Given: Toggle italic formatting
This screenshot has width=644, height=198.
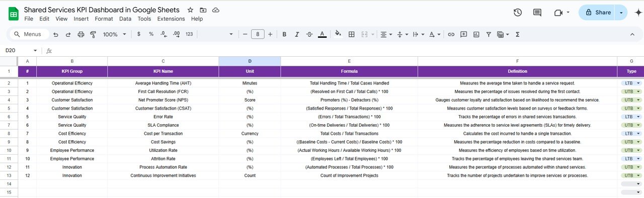Looking at the screenshot, I should (x=297, y=34).
